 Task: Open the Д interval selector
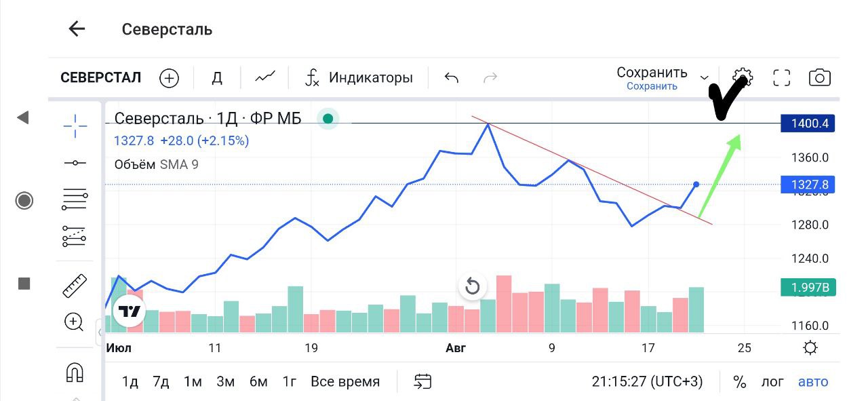coord(217,78)
